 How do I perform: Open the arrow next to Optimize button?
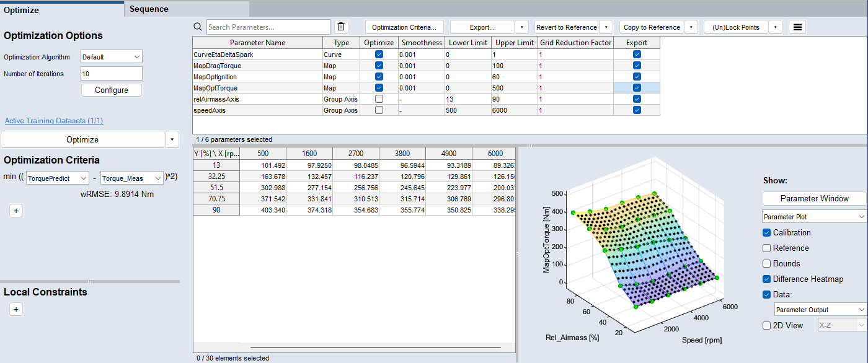coord(172,139)
